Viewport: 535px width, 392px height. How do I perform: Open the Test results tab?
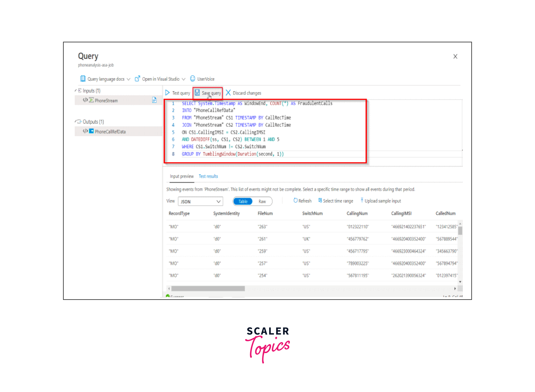click(208, 176)
